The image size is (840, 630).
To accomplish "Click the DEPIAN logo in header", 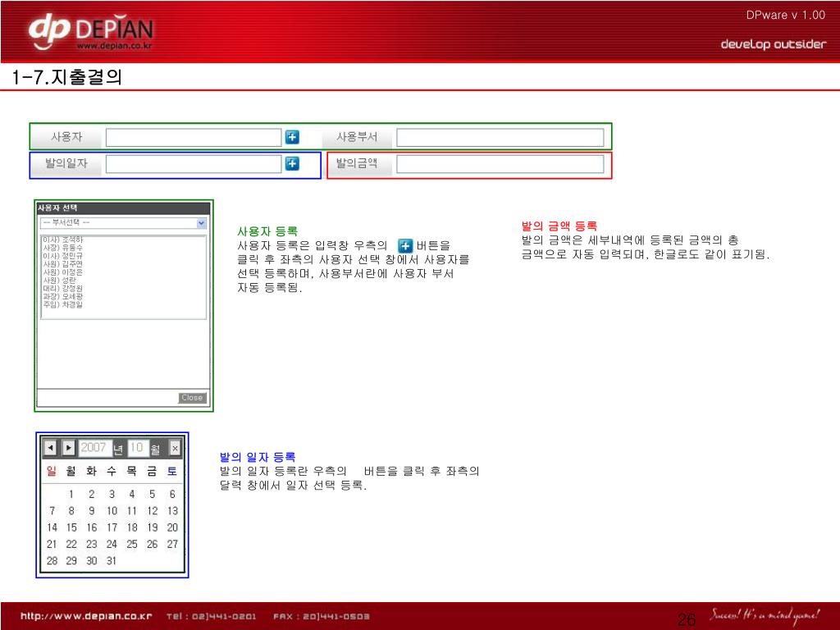I will tap(90, 33).
